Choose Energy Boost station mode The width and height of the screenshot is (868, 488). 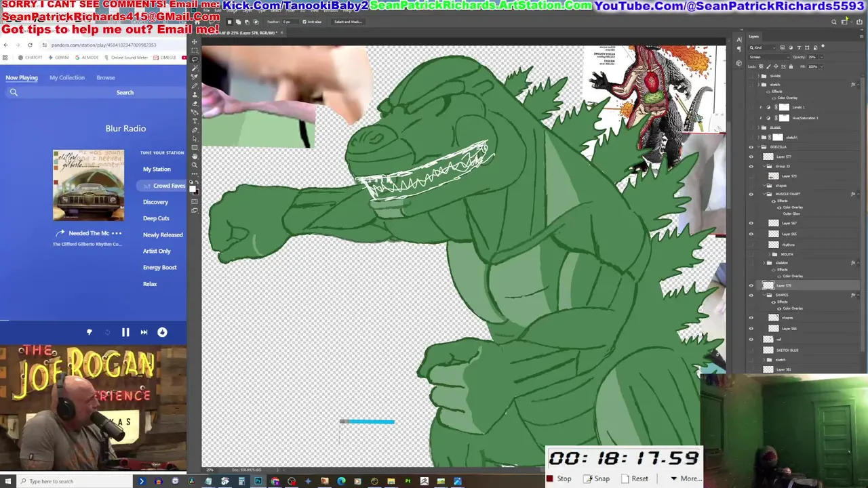(160, 267)
